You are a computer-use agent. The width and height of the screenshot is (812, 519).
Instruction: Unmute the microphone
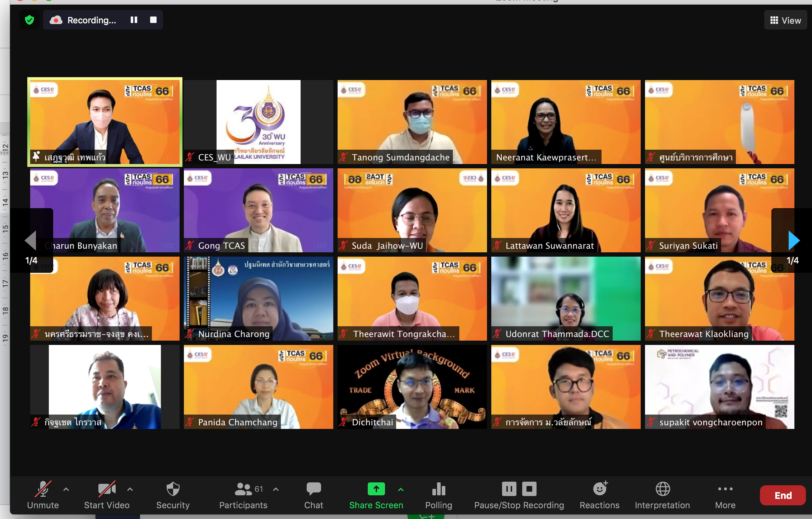[x=43, y=489]
